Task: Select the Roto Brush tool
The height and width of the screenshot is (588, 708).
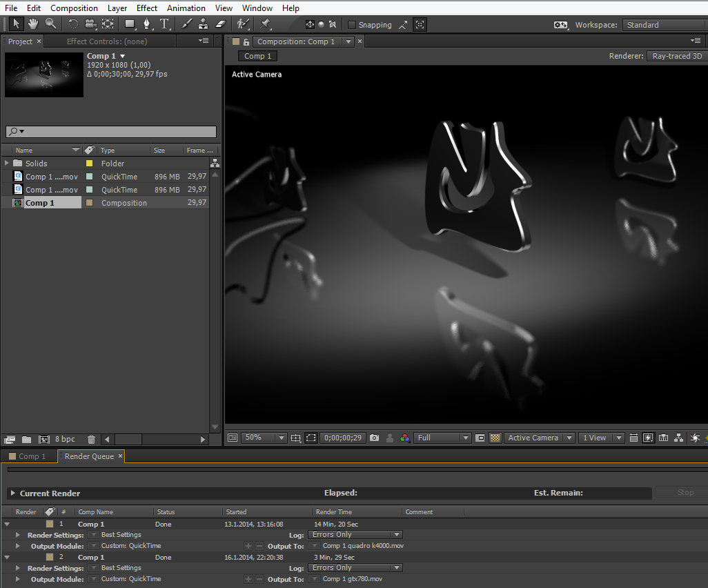Action: pos(243,24)
